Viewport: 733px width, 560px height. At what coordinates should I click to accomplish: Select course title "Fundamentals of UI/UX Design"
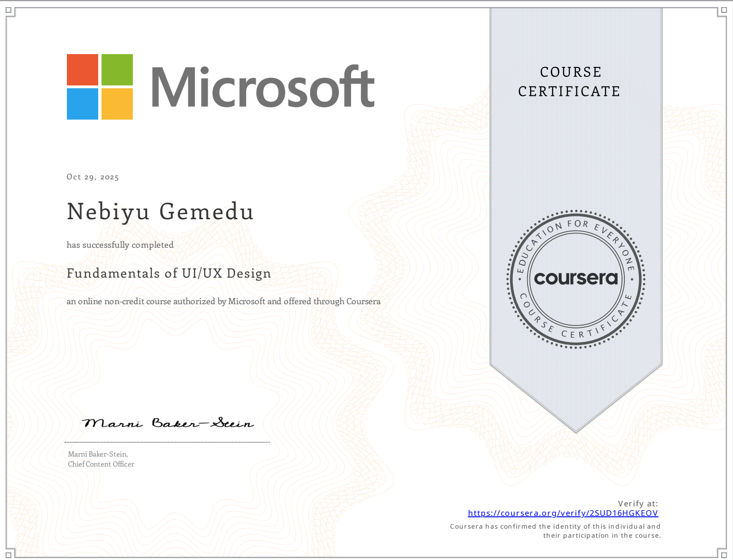pos(169,273)
